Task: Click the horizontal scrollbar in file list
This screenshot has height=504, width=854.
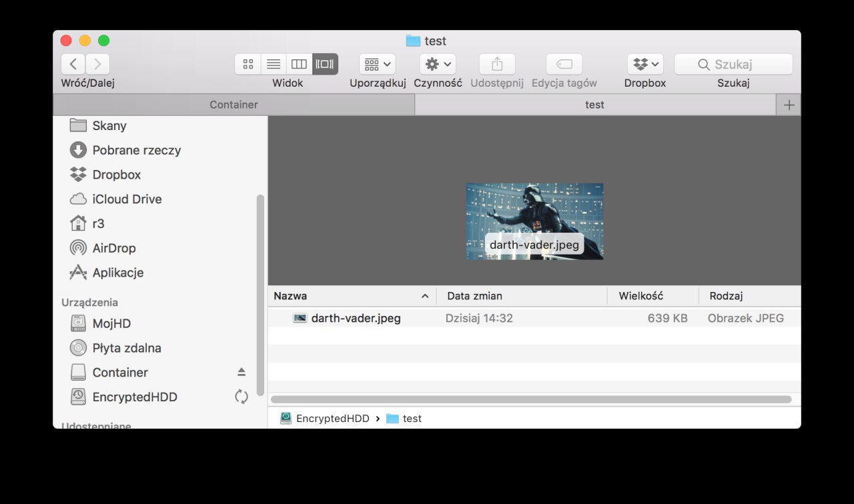Action: tap(531, 399)
